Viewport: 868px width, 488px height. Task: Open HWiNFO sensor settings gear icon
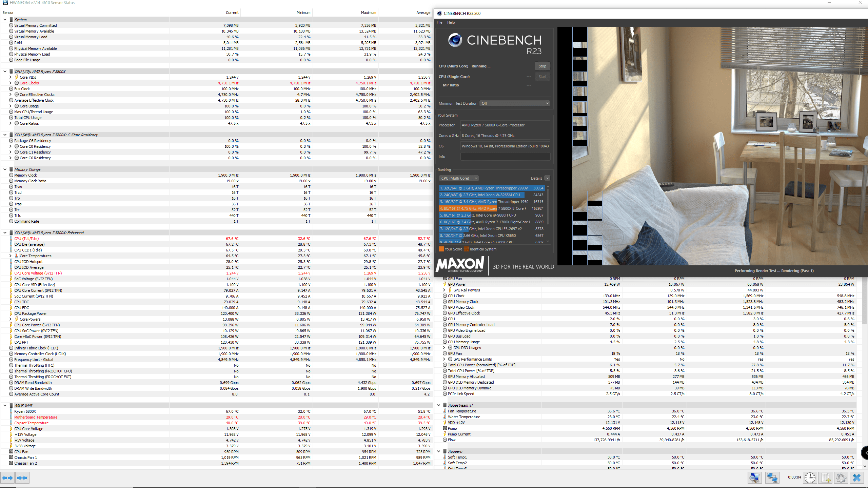[x=841, y=478]
